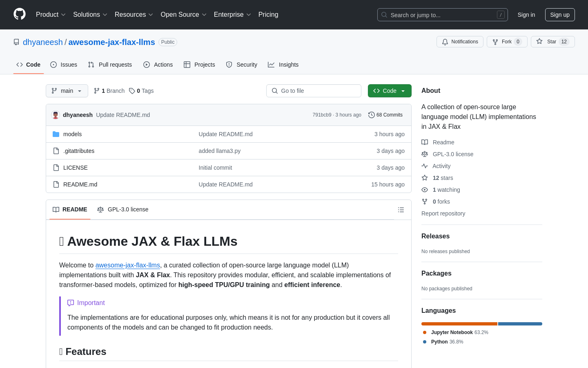Click the orange Jupyter Notebook language bar segment
This screenshot has height=368, width=588.
point(459,324)
